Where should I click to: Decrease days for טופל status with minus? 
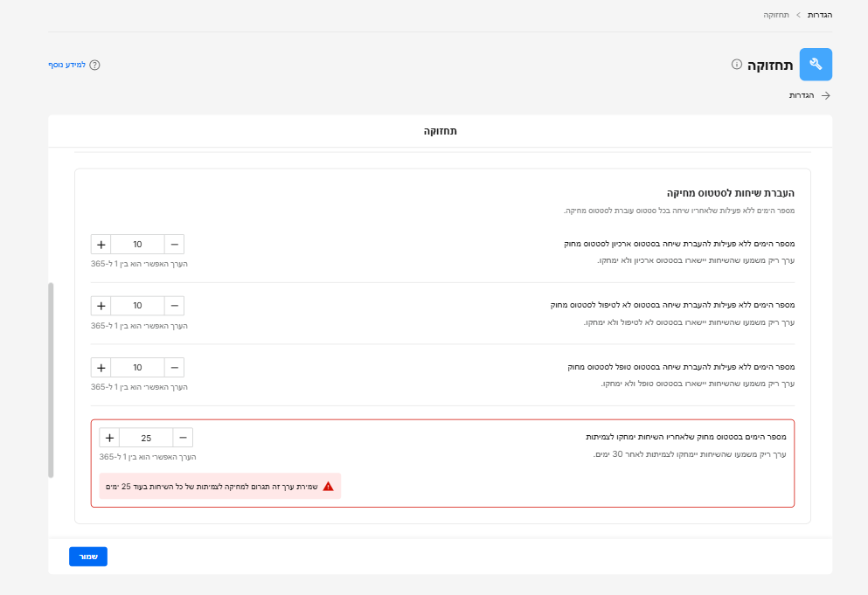(x=174, y=368)
